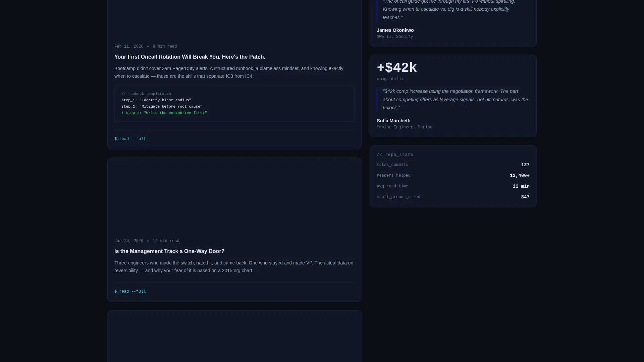
Task: Click the 'comp delta' label
Action: (x=391, y=79)
